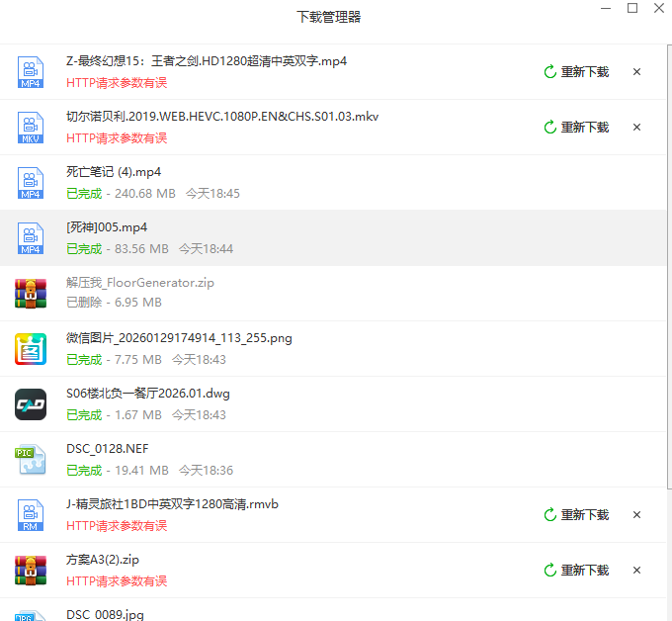The image size is (672, 621).
Task: Click 83.56 MB size of [死神]005.mp4
Action: (x=141, y=249)
